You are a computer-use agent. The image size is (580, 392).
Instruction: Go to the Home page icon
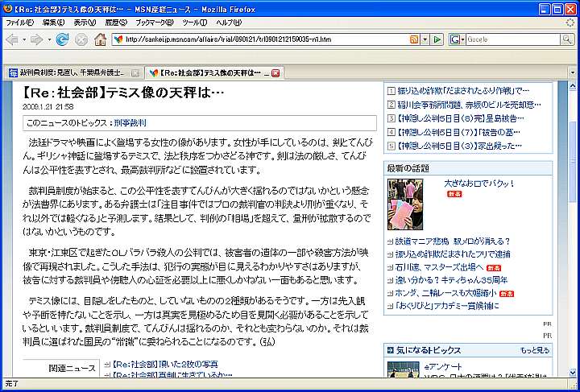tap(101, 39)
